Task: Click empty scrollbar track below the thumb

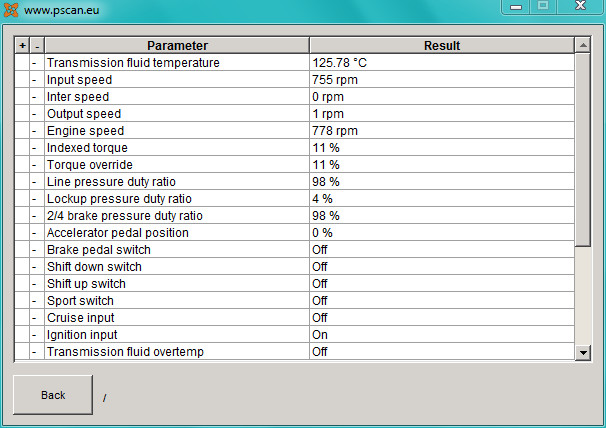Action: coord(583,296)
